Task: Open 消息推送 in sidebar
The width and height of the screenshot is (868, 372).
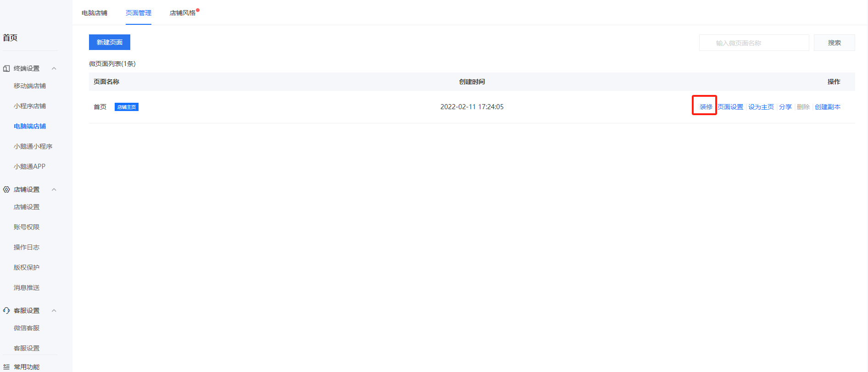Action: (27, 288)
